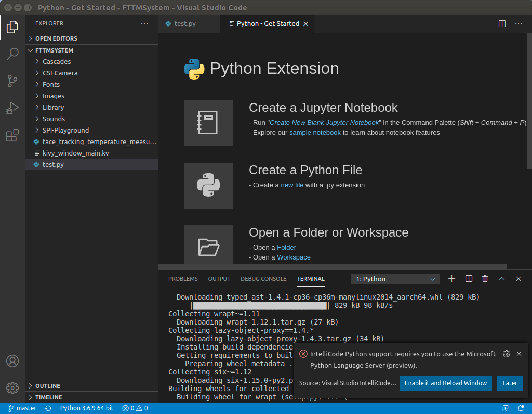Select test.py in the file explorer
532x414 pixels.
(x=91, y=164)
